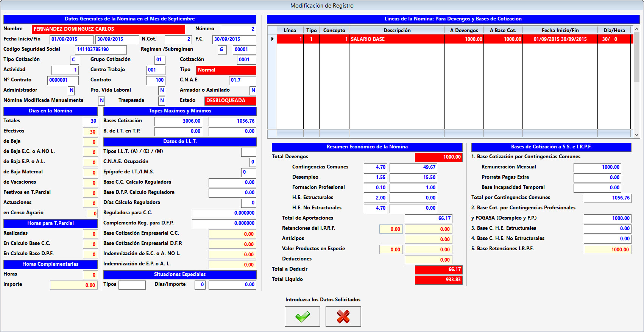Click the Nombre field with employee name
This screenshot has width=644, height=332.
pyautogui.click(x=108, y=29)
